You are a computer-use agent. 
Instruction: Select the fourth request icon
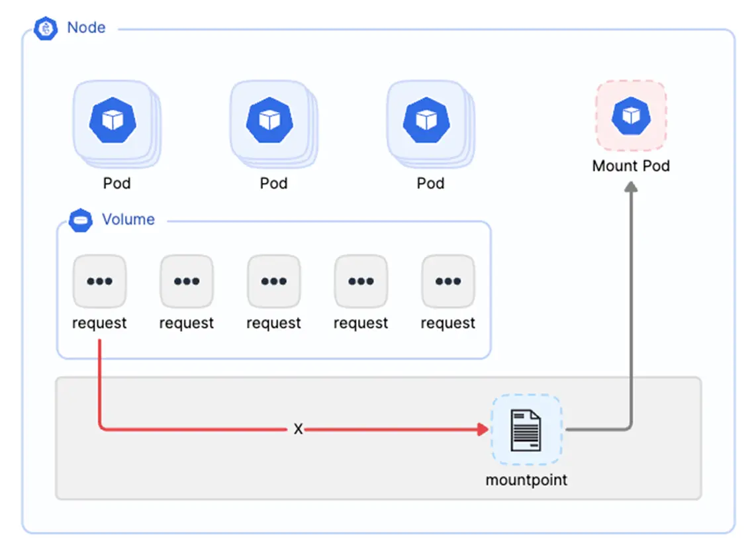pos(361,281)
